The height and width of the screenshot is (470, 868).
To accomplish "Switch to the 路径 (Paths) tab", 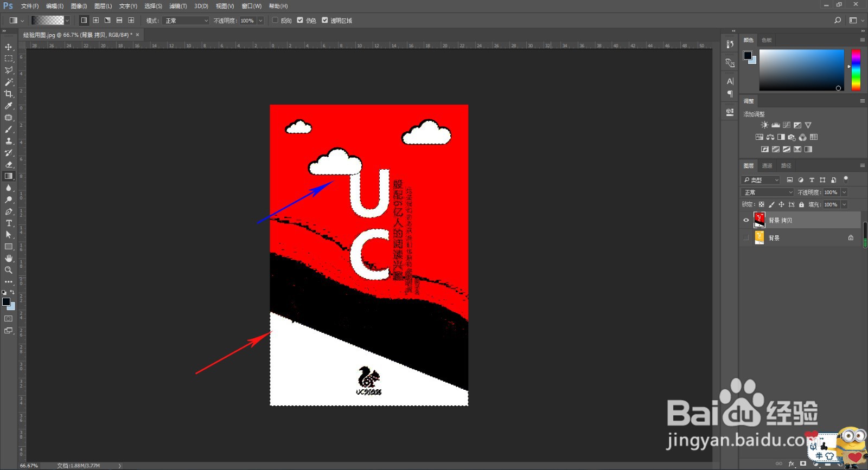I will pos(786,165).
